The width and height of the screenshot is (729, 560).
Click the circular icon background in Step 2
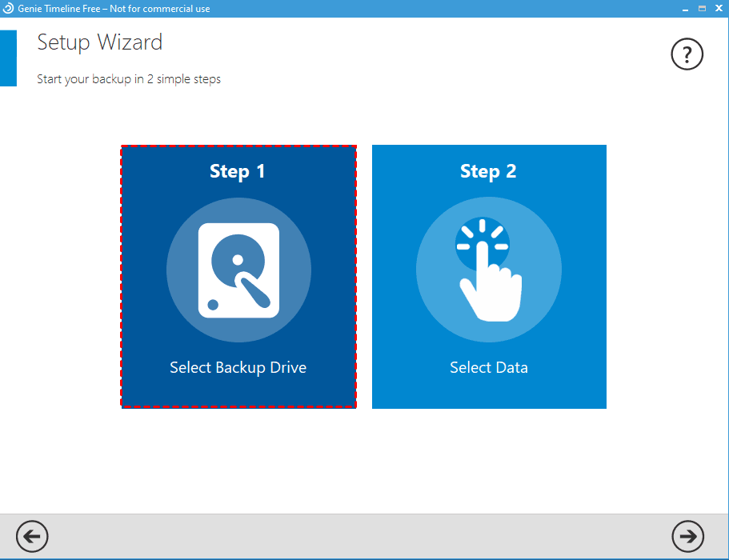[488, 270]
